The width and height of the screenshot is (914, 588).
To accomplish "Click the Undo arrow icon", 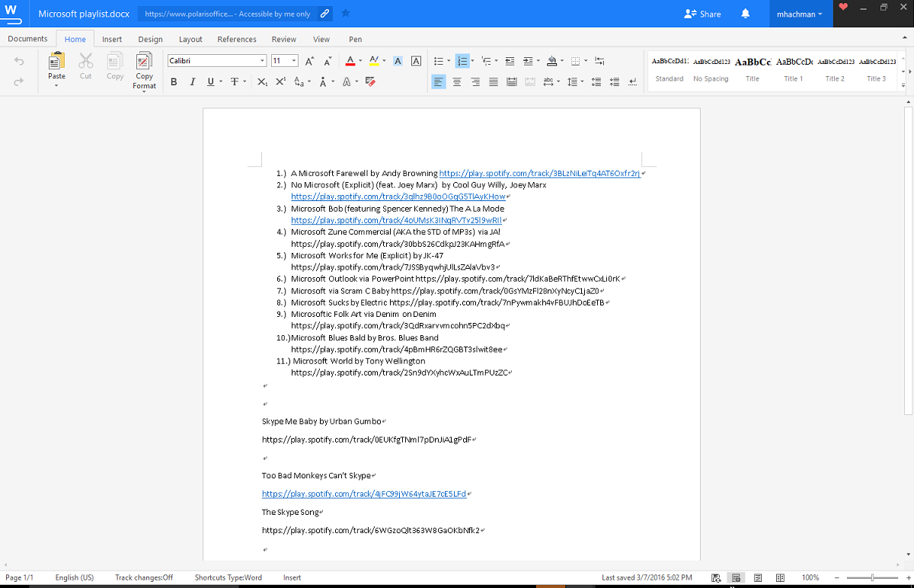I will [19, 61].
